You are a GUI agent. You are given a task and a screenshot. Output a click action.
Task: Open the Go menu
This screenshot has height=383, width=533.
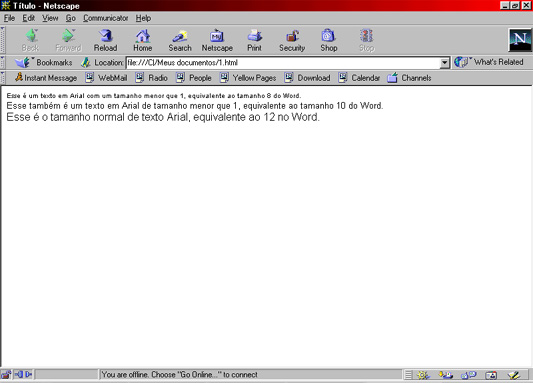71,18
